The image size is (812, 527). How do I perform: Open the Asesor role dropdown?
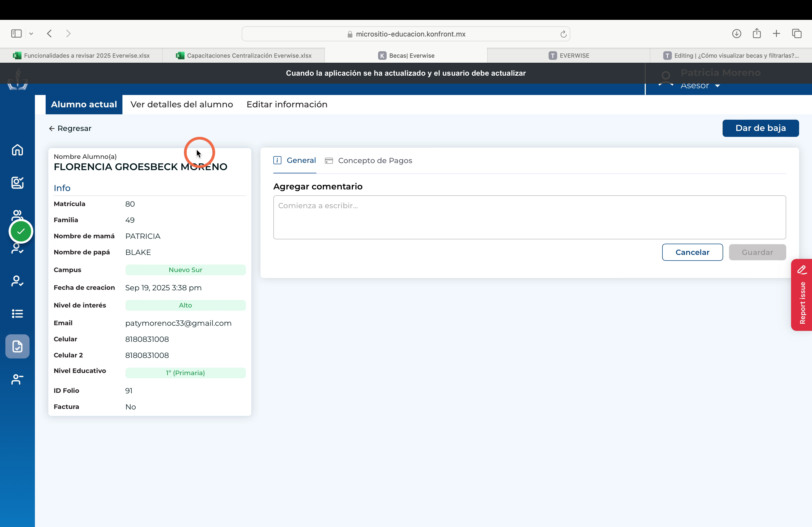700,86
